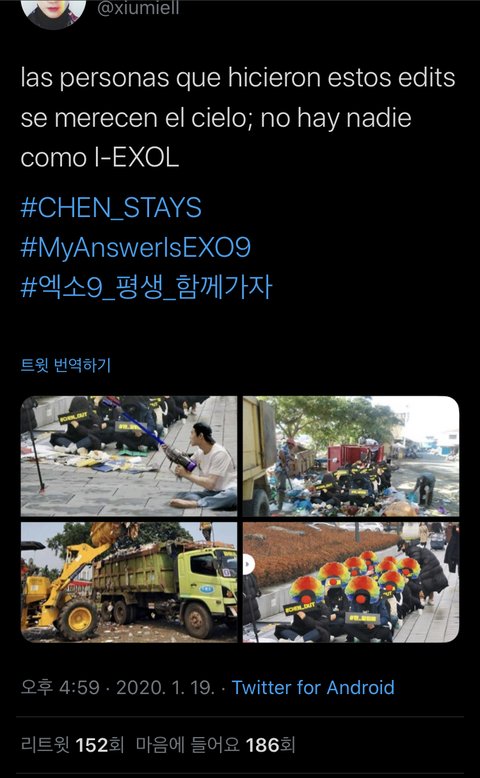The height and width of the screenshot is (778, 480).
Task: Open the #CHEN_STAYS hashtag
Action: tap(111, 207)
